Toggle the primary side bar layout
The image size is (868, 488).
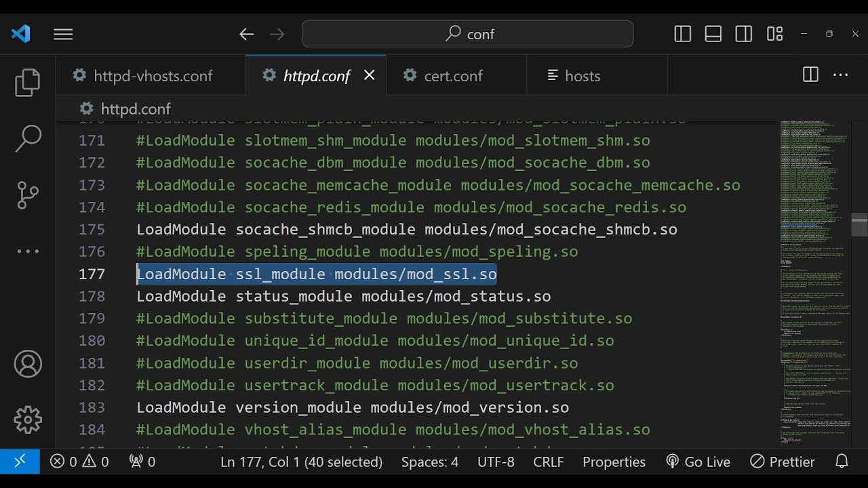(x=683, y=34)
